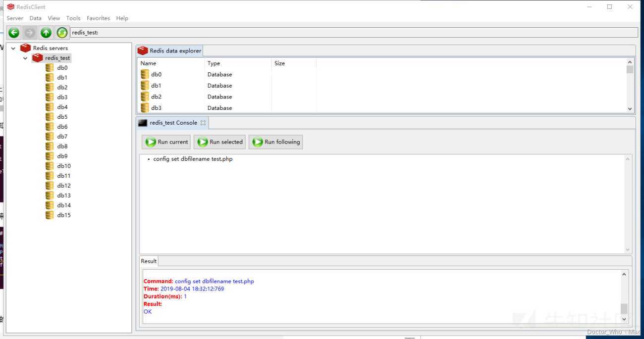
Task: Click the Command value in Result pane
Action: pos(215,282)
